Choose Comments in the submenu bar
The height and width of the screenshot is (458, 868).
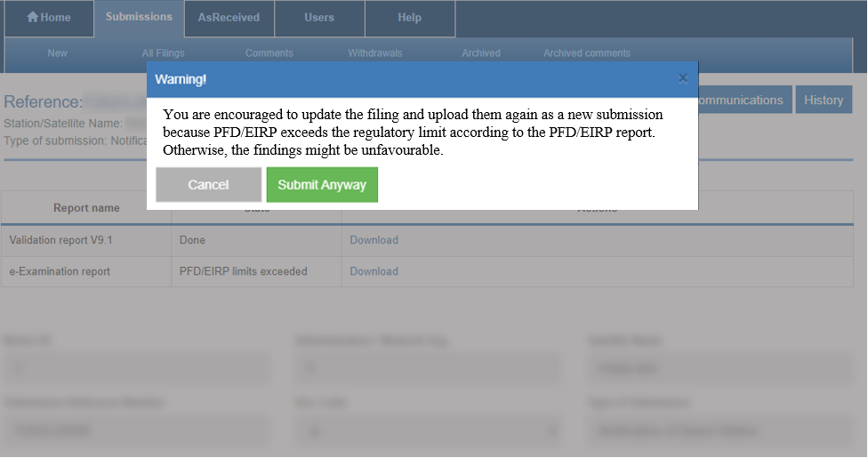pyautogui.click(x=269, y=53)
